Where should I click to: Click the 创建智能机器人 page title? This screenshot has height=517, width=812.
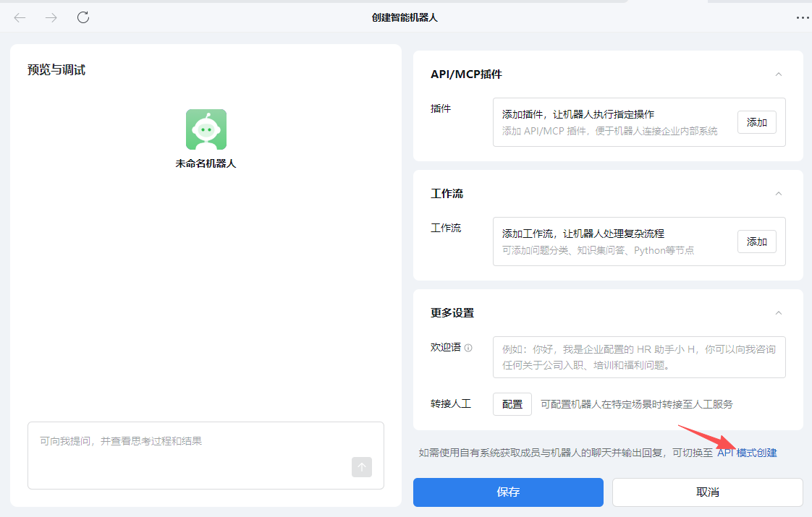(405, 17)
